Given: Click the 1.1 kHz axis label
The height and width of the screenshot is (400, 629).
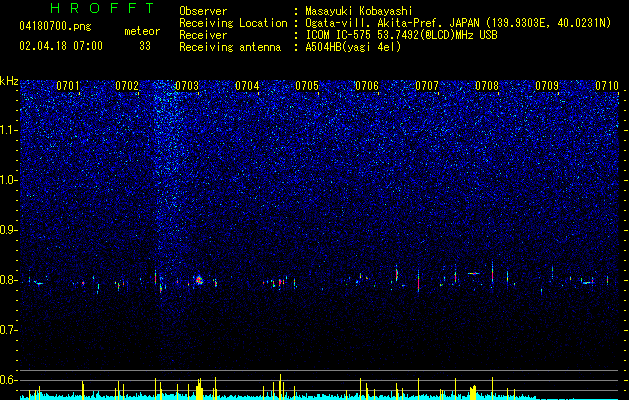Looking at the screenshot, I should (x=8, y=130).
